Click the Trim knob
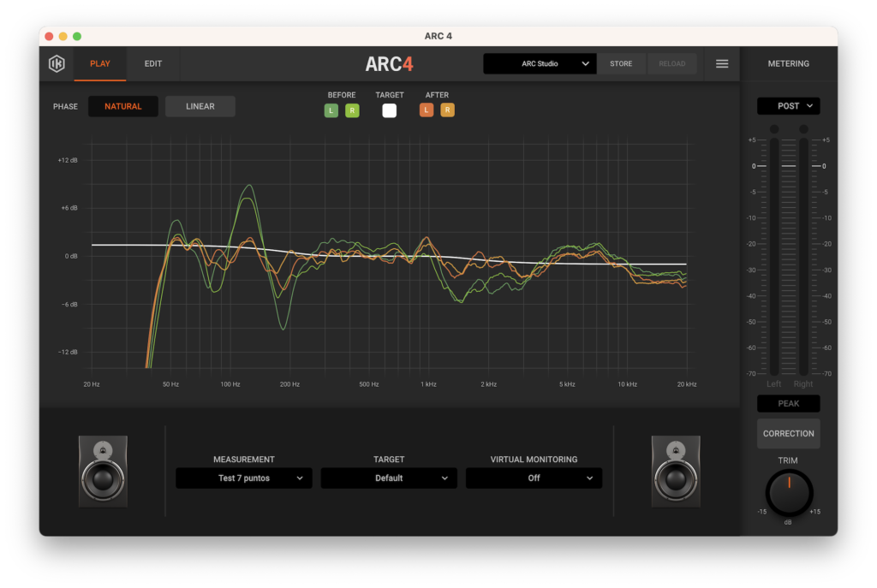Viewport: 877px width, 588px height. point(788,492)
